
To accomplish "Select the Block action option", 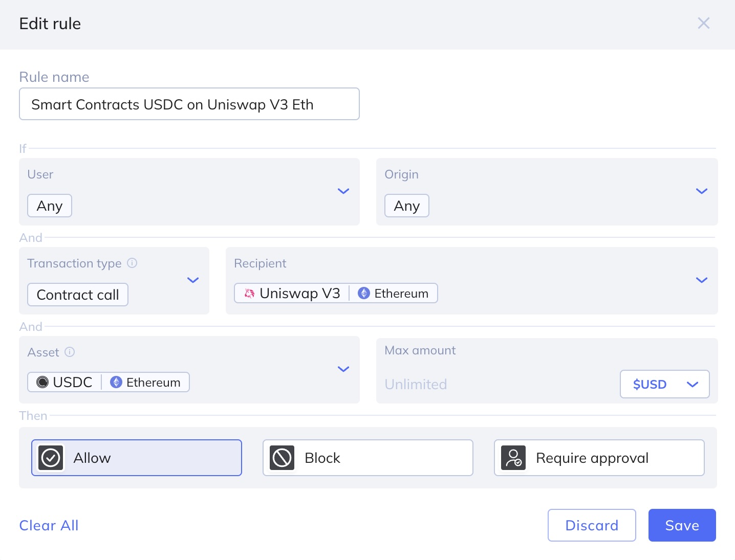I will click(x=368, y=458).
